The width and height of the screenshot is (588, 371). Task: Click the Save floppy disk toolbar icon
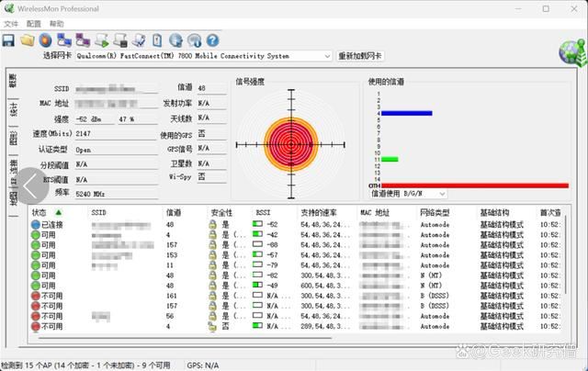pos(8,40)
